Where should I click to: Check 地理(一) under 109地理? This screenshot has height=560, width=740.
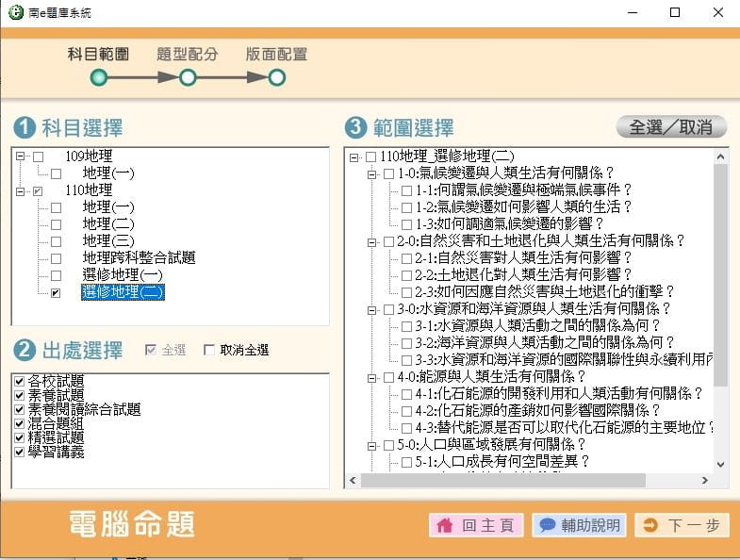tap(57, 173)
